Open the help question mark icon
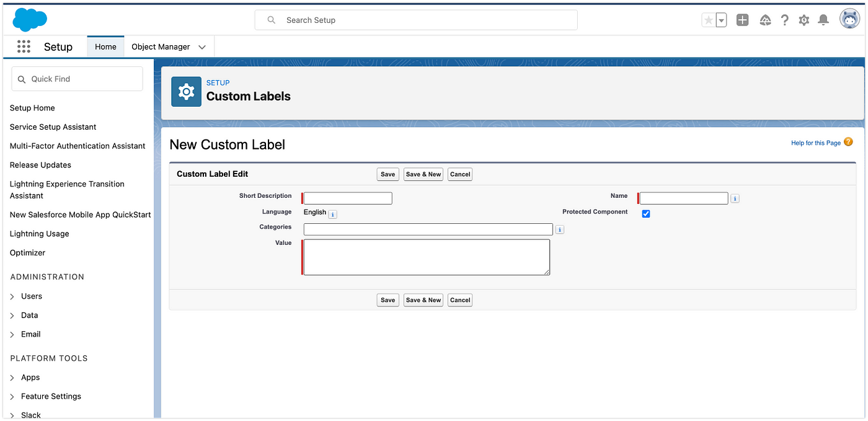The width and height of the screenshot is (868, 421). [785, 20]
